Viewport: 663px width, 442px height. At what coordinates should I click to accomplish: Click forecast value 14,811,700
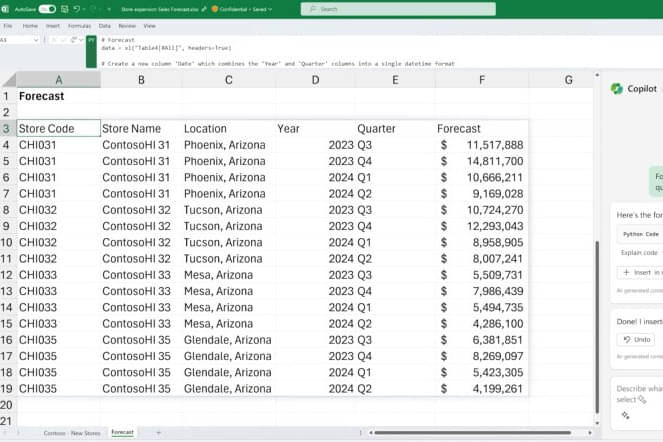point(482,161)
